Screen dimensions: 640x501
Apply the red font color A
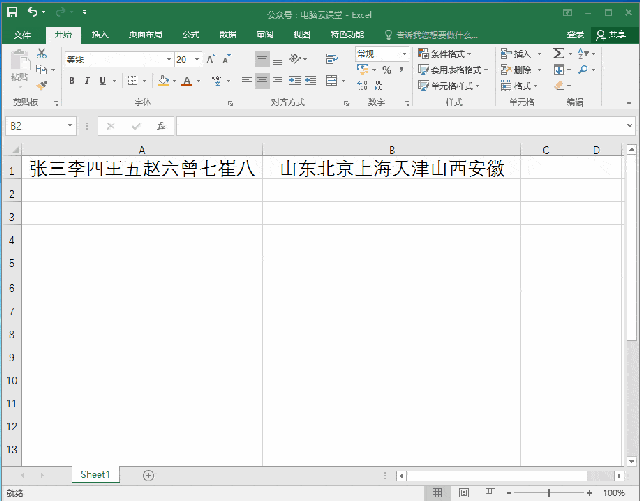click(187, 81)
